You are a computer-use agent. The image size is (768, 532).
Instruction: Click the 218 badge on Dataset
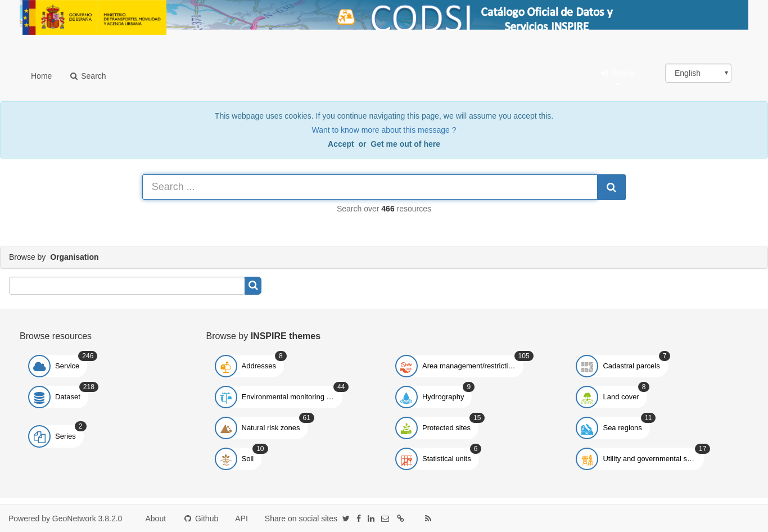point(89,387)
